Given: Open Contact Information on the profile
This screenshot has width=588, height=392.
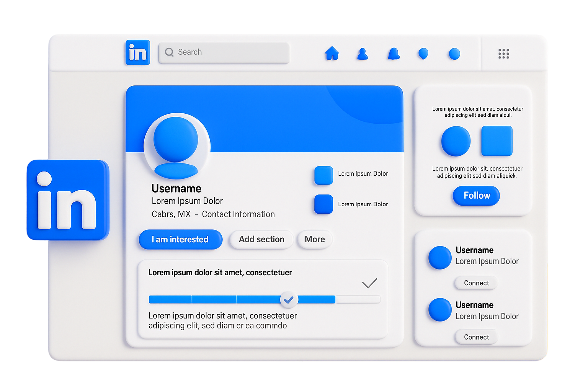Looking at the screenshot, I should point(238,214).
